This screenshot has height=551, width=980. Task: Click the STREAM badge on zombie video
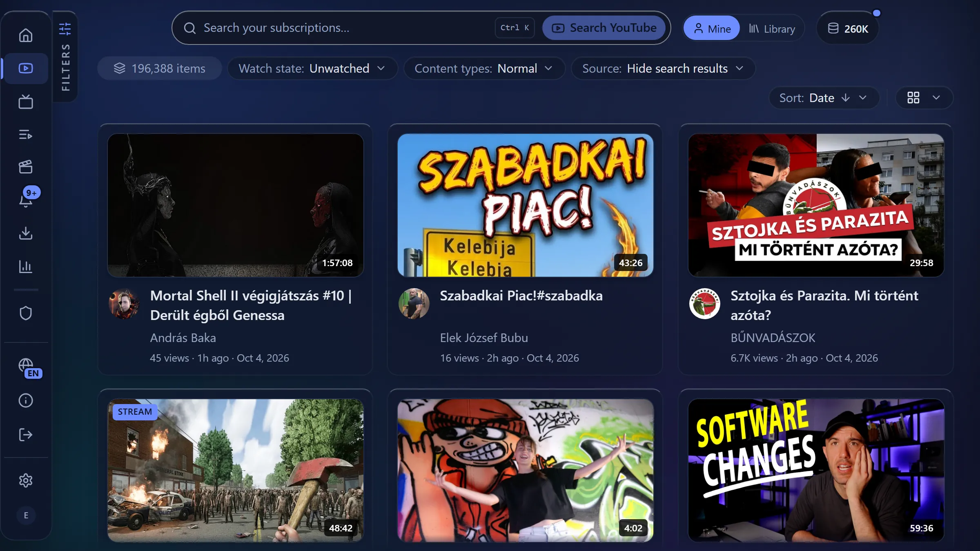(x=135, y=411)
